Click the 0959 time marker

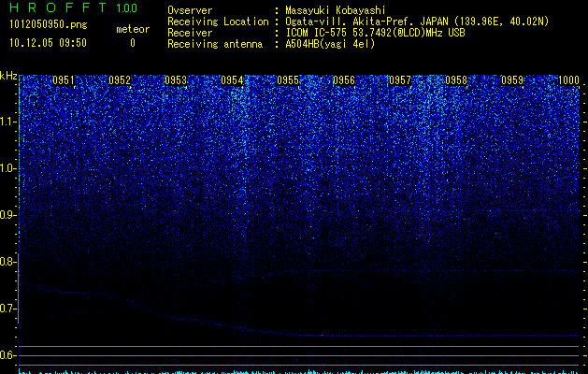click(512, 80)
